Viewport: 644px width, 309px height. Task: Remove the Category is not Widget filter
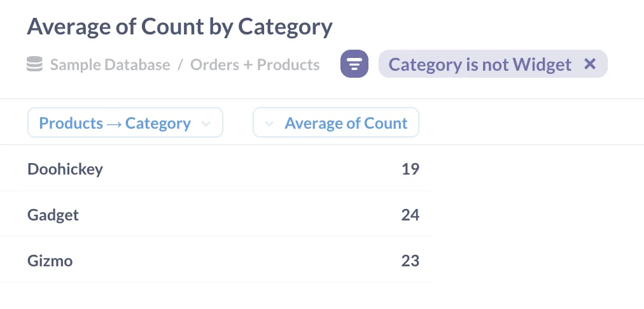pyautogui.click(x=590, y=64)
